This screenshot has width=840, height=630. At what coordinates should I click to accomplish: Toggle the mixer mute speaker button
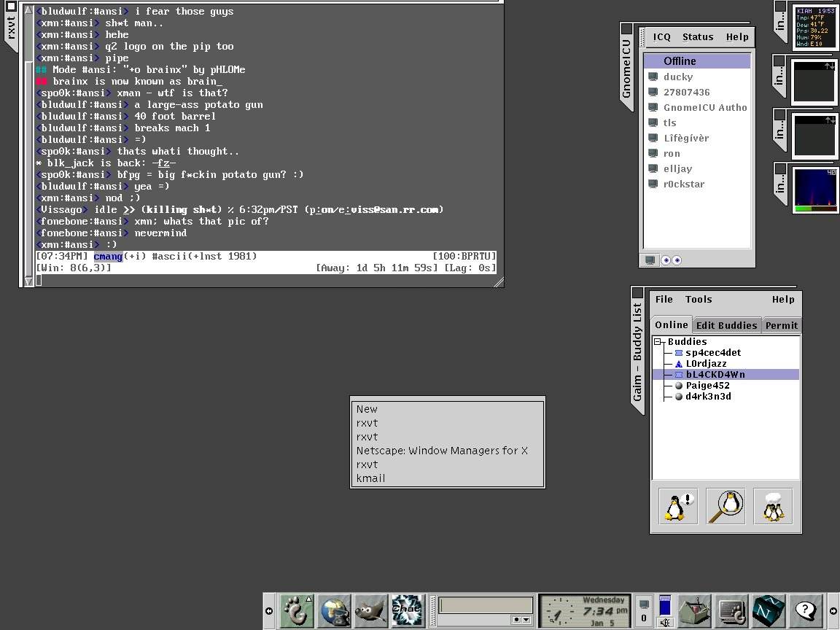[665, 623]
